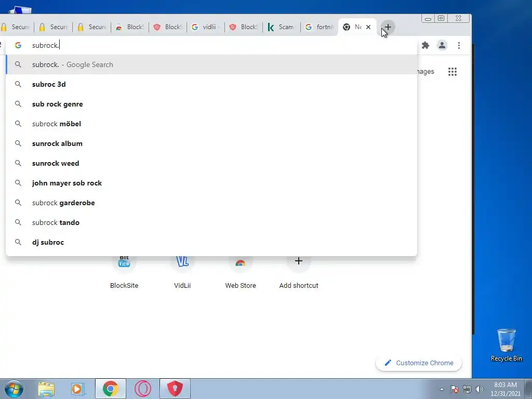Show hidden system tray icons
Viewport: 532px width, 399px height.
tap(442, 389)
